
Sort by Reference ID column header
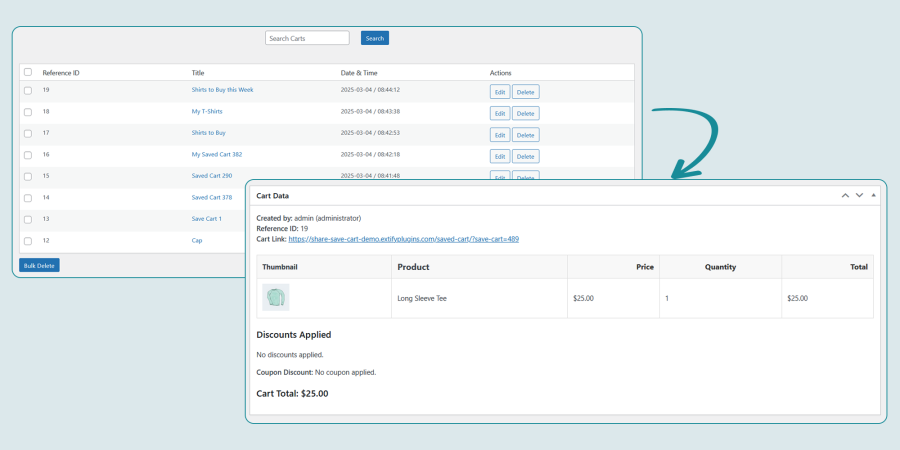pyautogui.click(x=61, y=73)
